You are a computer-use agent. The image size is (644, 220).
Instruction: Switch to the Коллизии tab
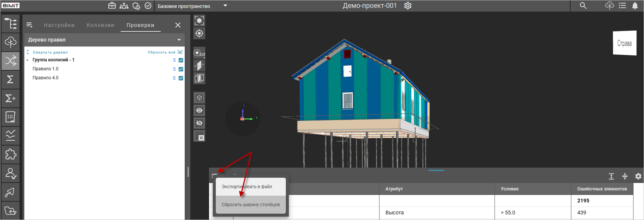click(x=100, y=25)
